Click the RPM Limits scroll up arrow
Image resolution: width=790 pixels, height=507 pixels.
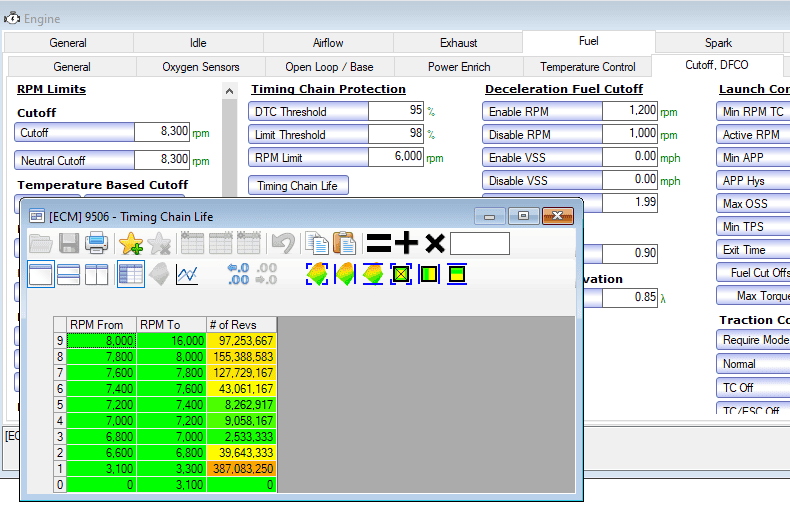(229, 91)
